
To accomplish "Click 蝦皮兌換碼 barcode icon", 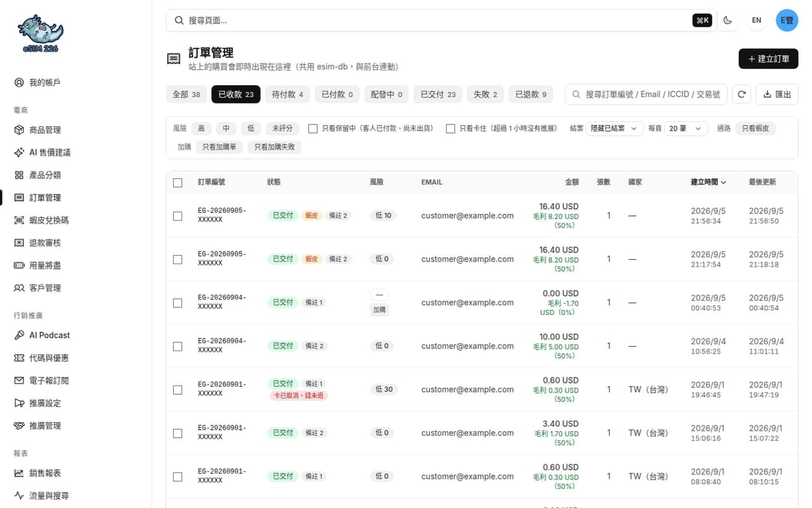I will [19, 220].
